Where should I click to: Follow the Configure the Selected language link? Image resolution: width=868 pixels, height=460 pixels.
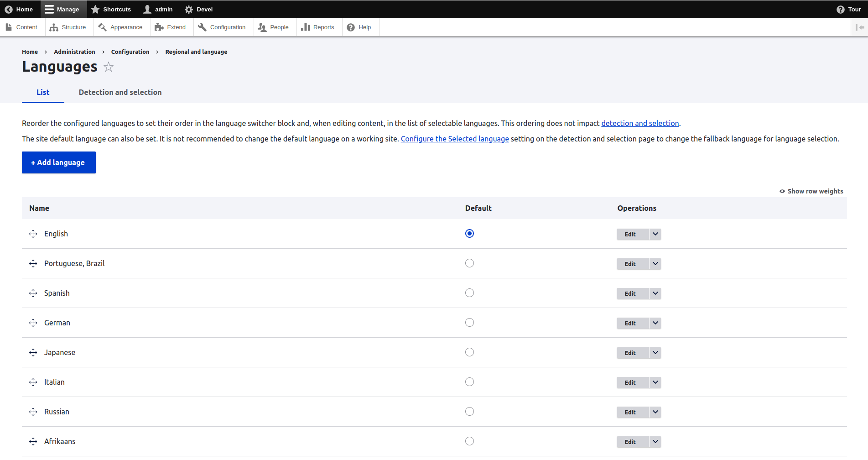pyautogui.click(x=454, y=139)
